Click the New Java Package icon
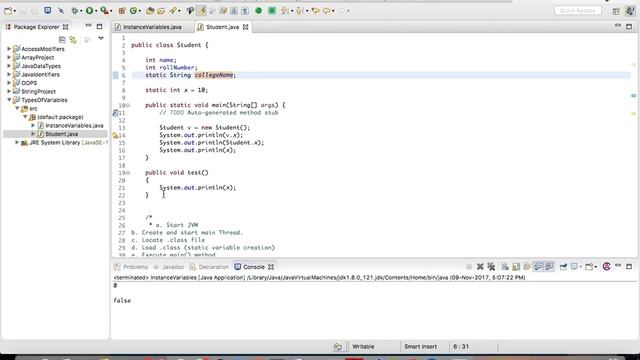This screenshot has height=360, width=640. 122,11
